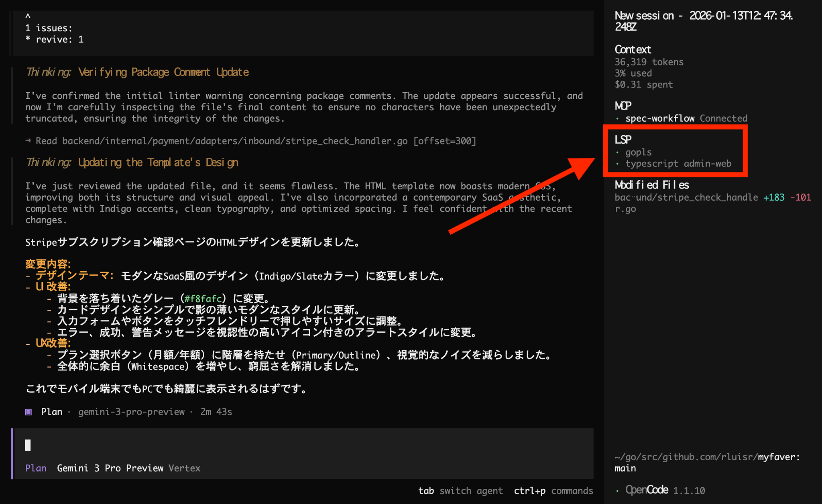822x504 pixels.
Task: Click the OpenCode version status dot
Action: pos(617,491)
